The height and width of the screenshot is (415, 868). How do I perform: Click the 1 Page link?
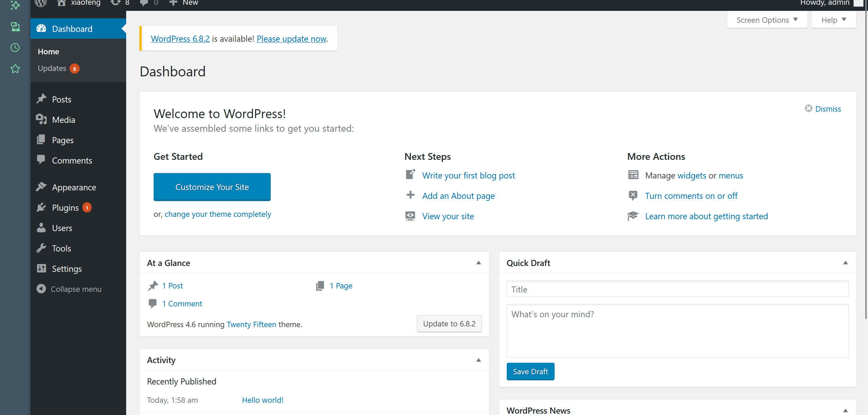tap(341, 286)
